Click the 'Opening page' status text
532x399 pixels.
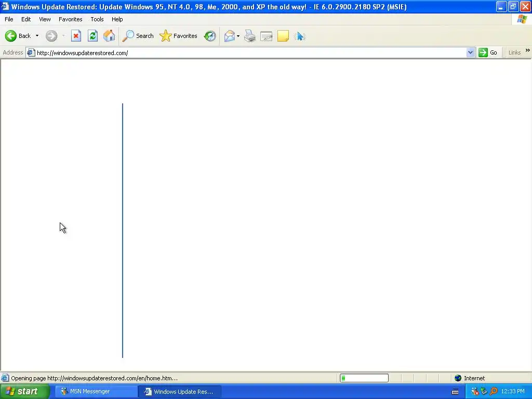pyautogui.click(x=95, y=378)
